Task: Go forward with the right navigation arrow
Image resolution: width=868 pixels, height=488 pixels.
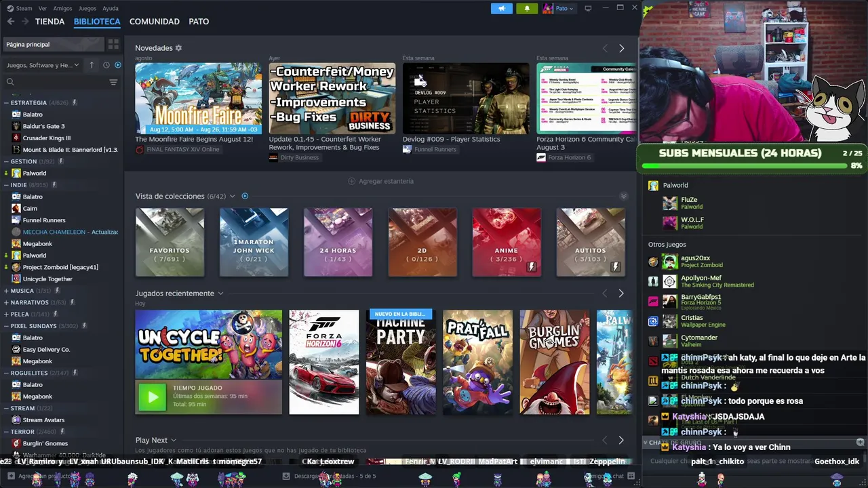Action: (25, 22)
